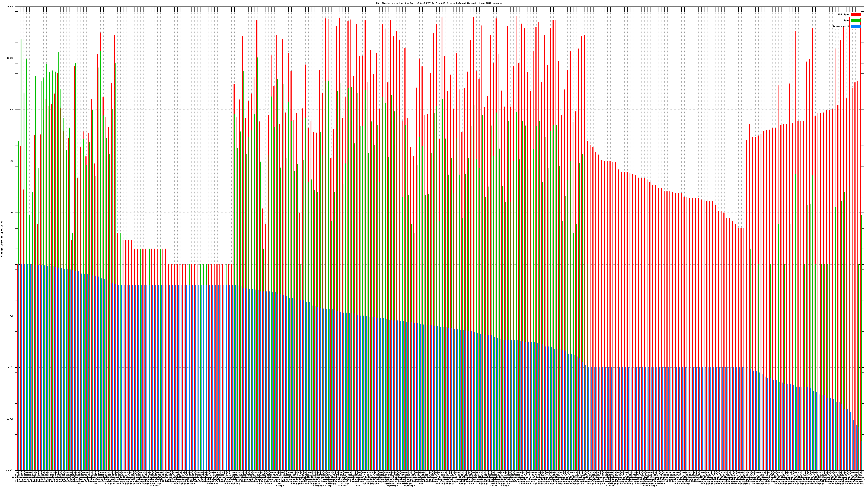Click the 1000 y-axis tick label
Screen dimensions: 868x488
pos(11,110)
